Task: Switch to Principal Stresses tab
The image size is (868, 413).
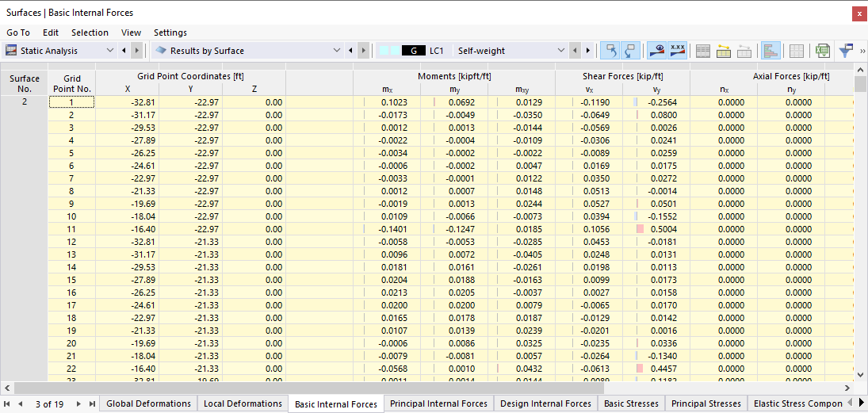Action: (705, 403)
